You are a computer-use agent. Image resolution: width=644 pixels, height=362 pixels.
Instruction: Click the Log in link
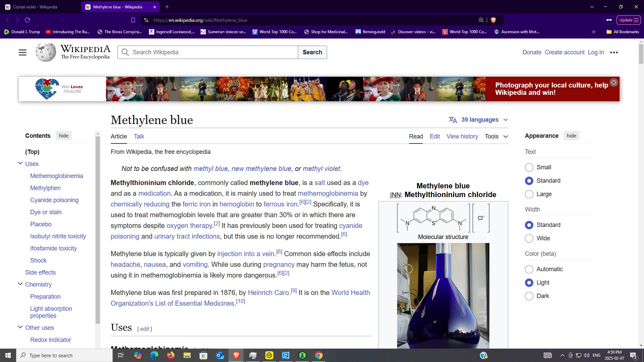(596, 52)
